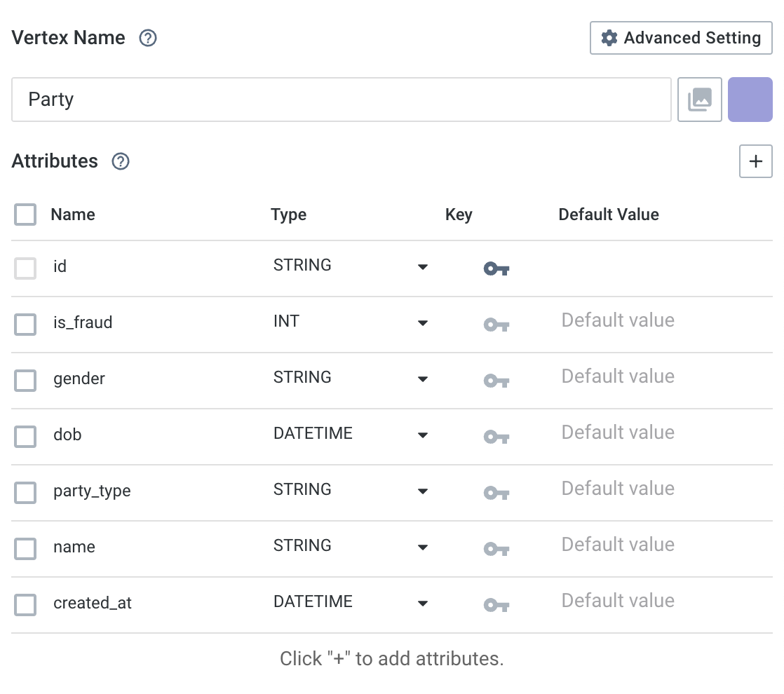Toggle the select-all checkbox in header
Image resolution: width=784 pixels, height=694 pixels.
point(25,215)
